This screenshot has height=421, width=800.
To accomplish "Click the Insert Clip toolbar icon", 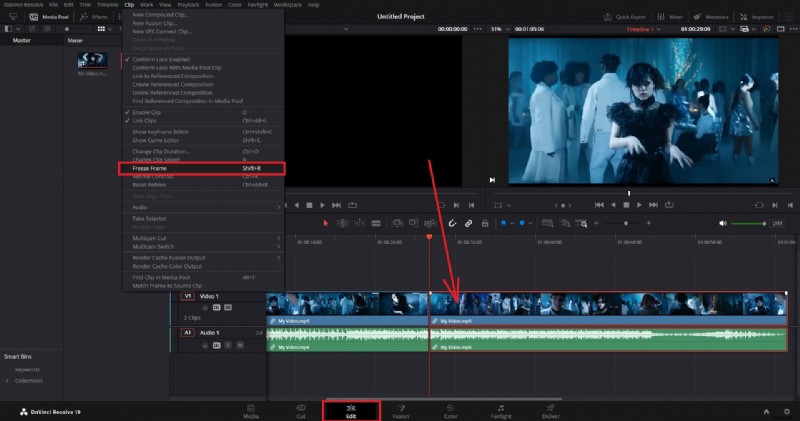I will coord(396,223).
